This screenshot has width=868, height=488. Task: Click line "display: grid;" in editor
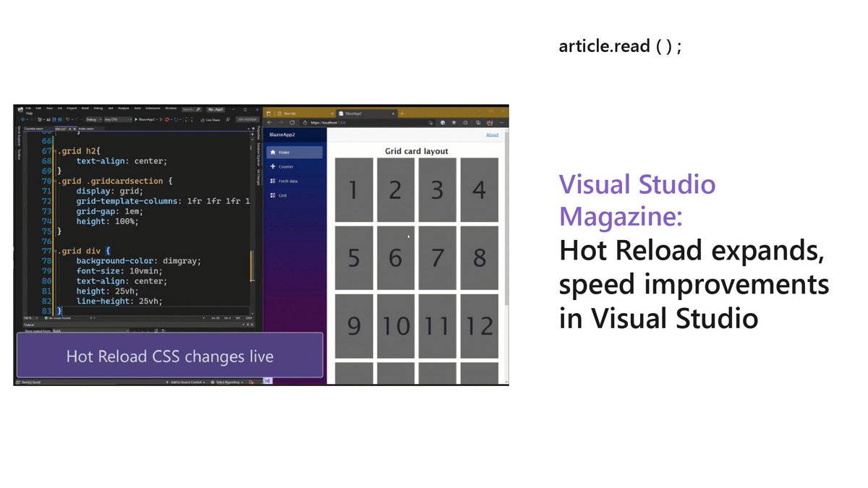[109, 191]
